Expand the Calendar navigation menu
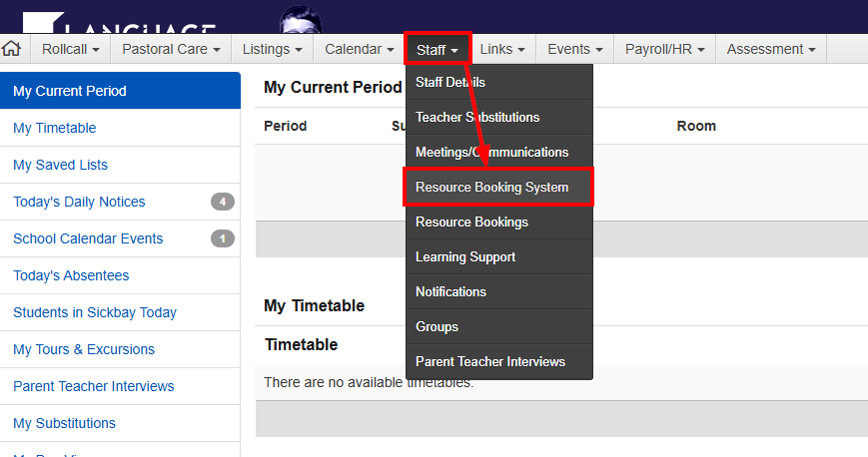This screenshot has width=868, height=457. coord(359,49)
